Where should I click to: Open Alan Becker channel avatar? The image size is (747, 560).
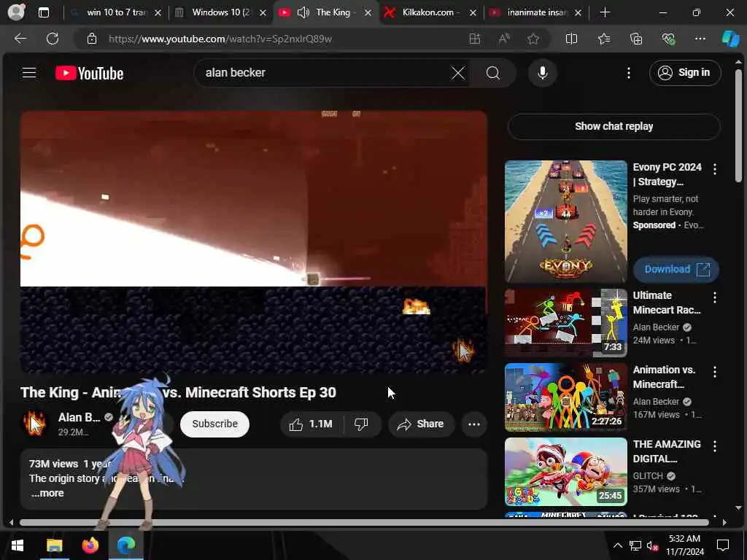pos(34,424)
